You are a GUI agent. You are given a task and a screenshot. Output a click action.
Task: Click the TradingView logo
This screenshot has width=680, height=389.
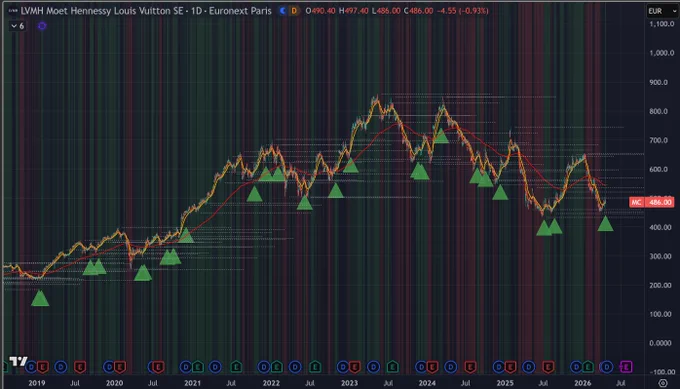point(18,361)
